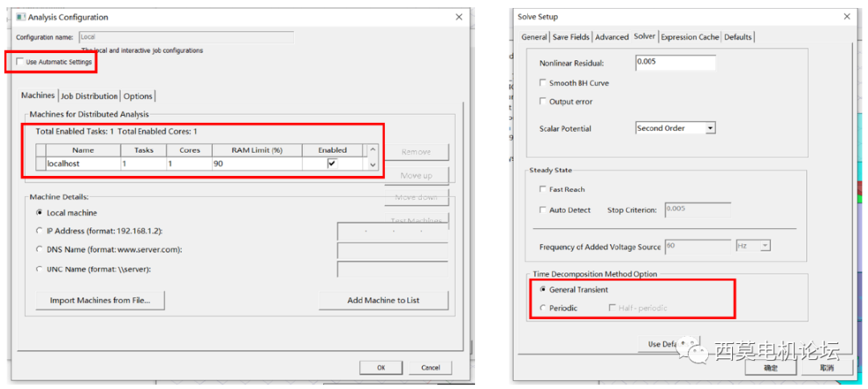
Task: Click the IP Address input field
Action: click(x=392, y=231)
